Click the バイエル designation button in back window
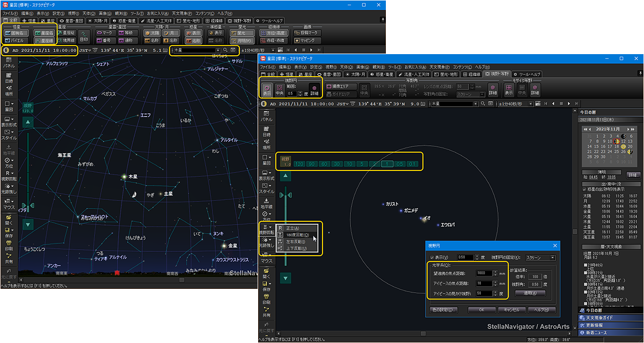 [15, 40]
